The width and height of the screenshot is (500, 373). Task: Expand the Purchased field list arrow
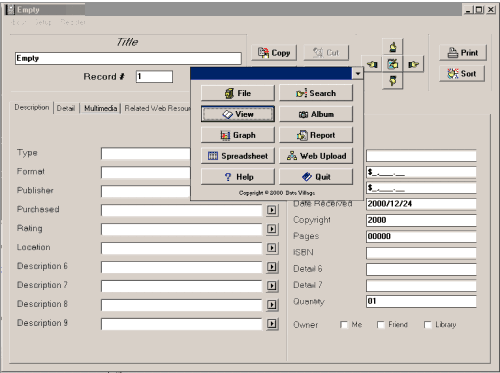(x=272, y=210)
